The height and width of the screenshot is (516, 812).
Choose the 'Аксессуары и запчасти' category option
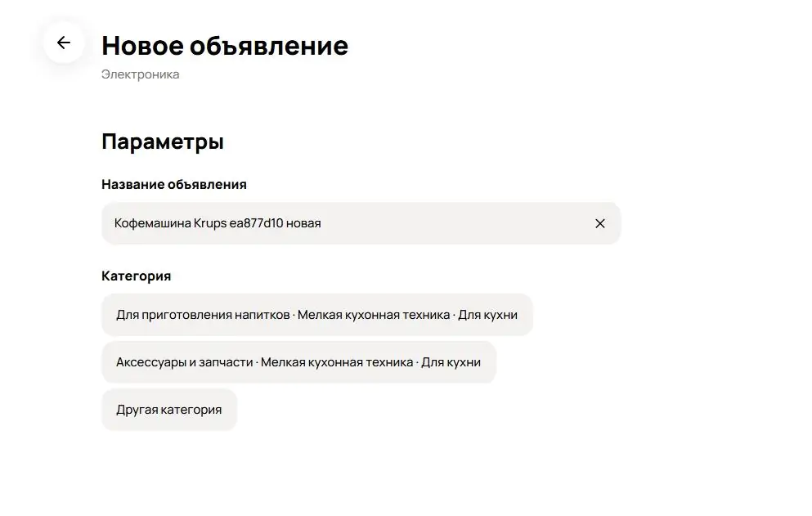tap(185, 362)
